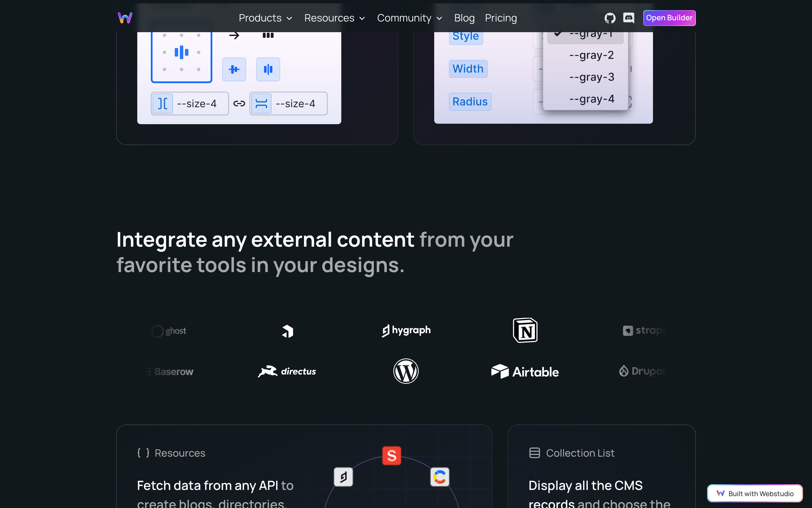Open the Blog page

[464, 18]
